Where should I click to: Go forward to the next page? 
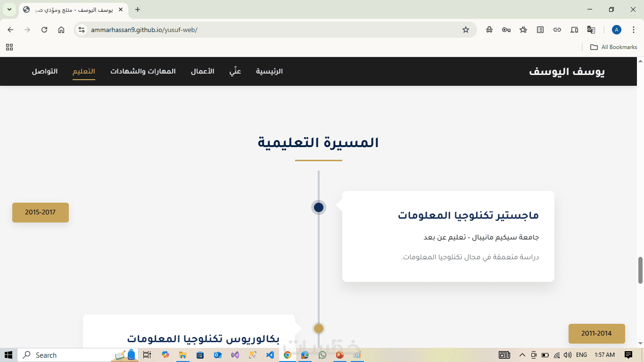coord(27,30)
